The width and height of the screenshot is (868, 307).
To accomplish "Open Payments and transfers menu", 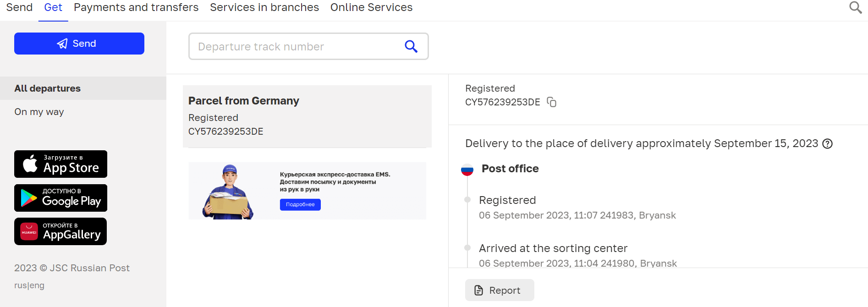I will click(x=136, y=8).
